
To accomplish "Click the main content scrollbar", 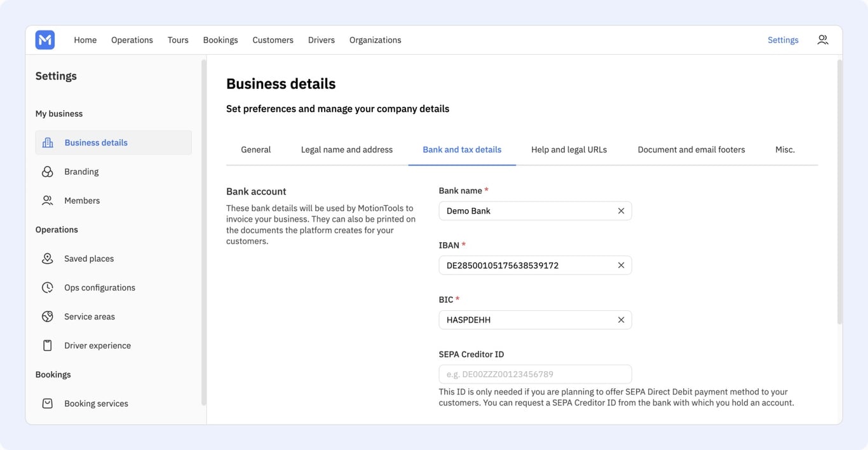I will (839, 192).
